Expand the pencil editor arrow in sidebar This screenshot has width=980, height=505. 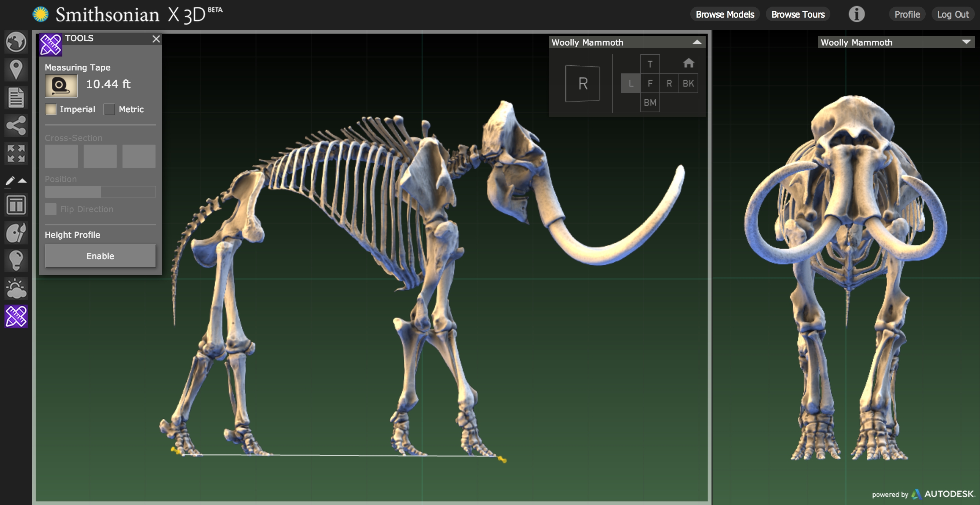22,181
